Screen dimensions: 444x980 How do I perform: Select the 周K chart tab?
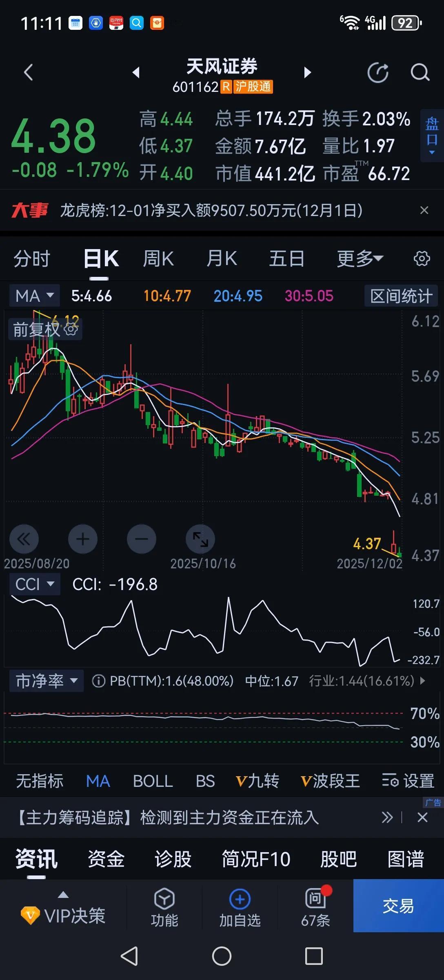pos(158,259)
